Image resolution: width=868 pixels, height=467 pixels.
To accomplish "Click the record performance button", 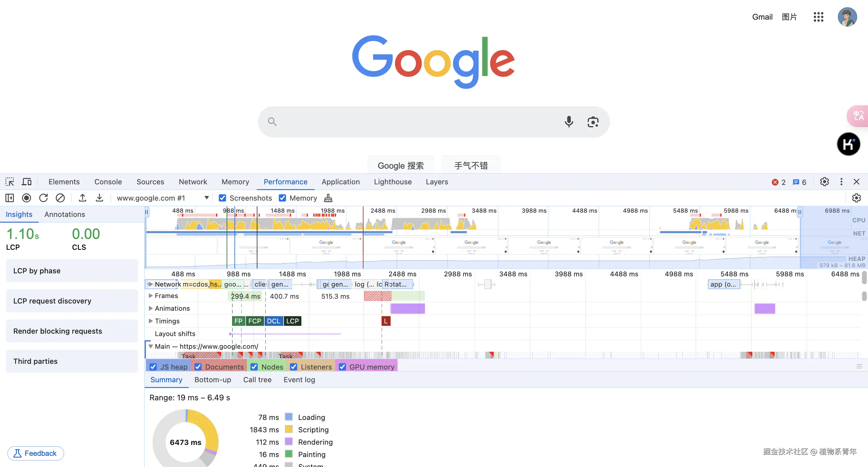I will click(x=26, y=198).
